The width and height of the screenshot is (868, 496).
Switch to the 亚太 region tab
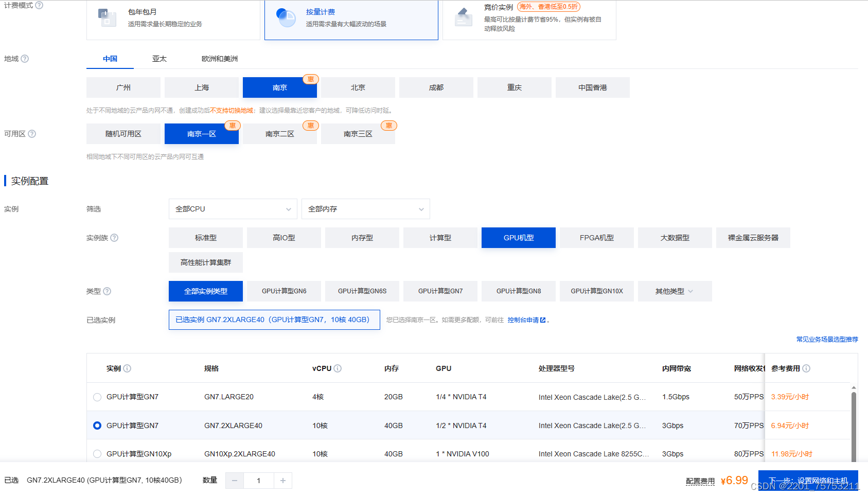(160, 59)
